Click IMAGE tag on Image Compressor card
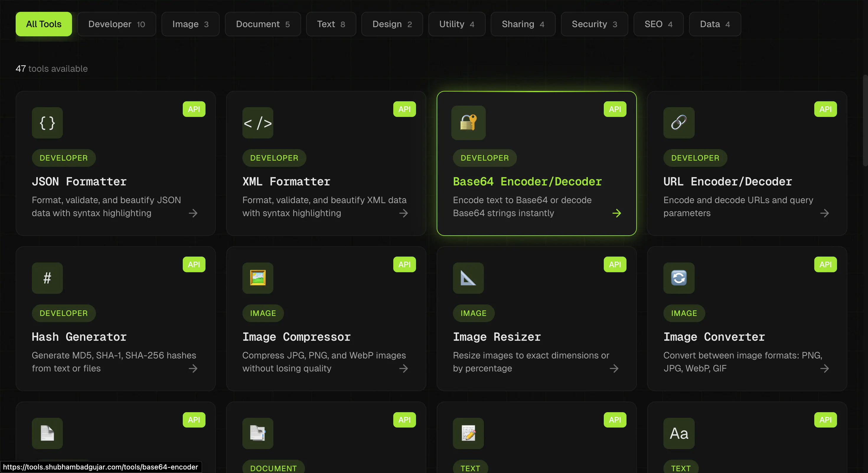The image size is (868, 473). (x=263, y=313)
